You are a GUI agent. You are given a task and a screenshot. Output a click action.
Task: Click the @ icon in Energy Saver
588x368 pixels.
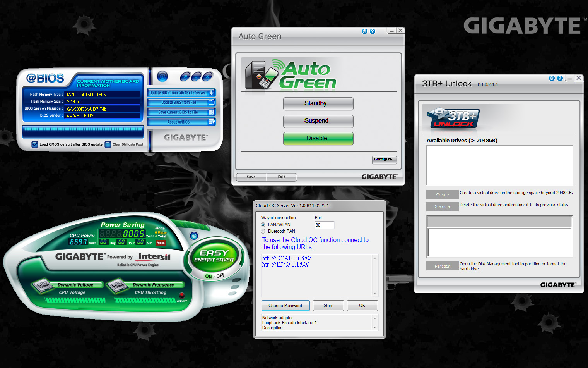(194, 236)
